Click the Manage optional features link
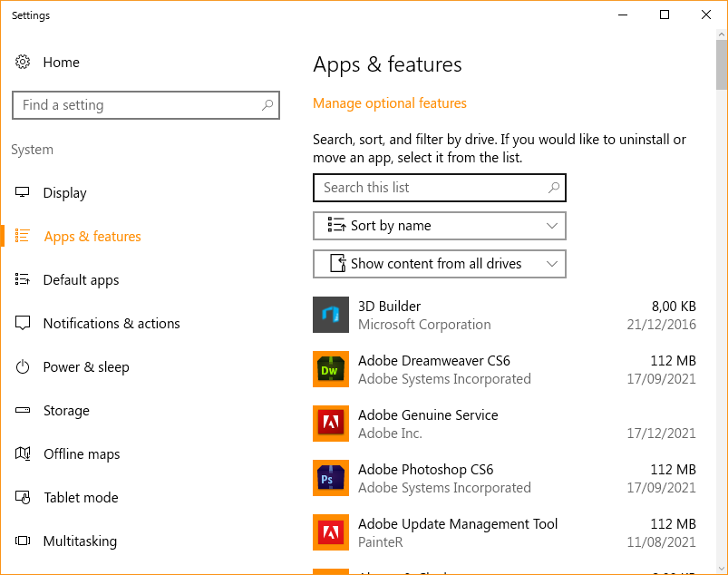This screenshot has height=575, width=728. tap(390, 103)
